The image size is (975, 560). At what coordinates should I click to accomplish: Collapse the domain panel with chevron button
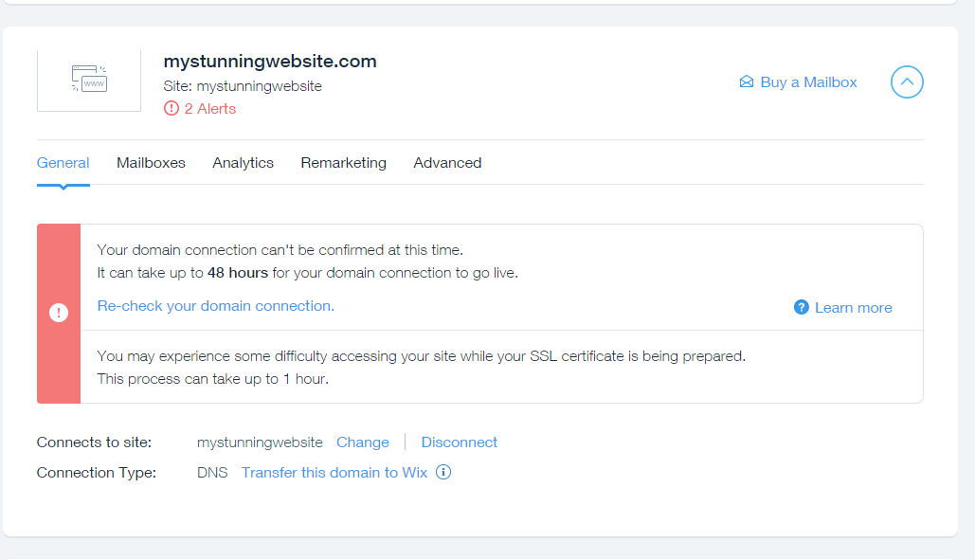[x=907, y=82]
